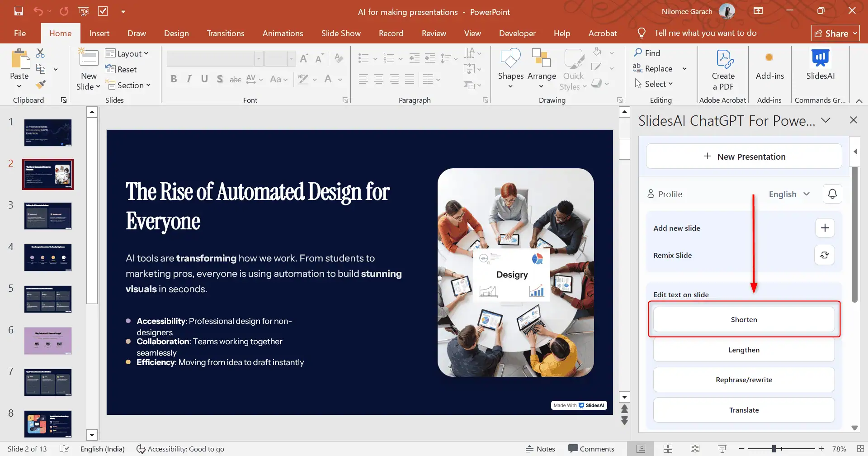Switch to the Insert tab
Screen dimensions: 868x456
(x=99, y=33)
